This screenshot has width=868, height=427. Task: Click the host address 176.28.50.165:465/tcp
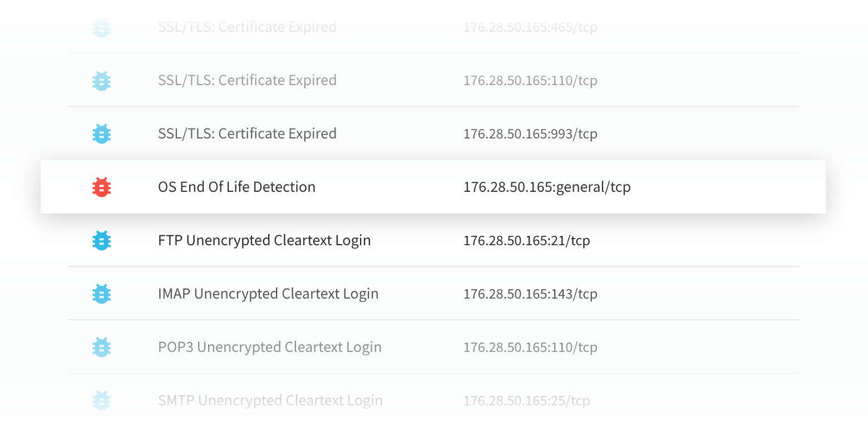530,27
